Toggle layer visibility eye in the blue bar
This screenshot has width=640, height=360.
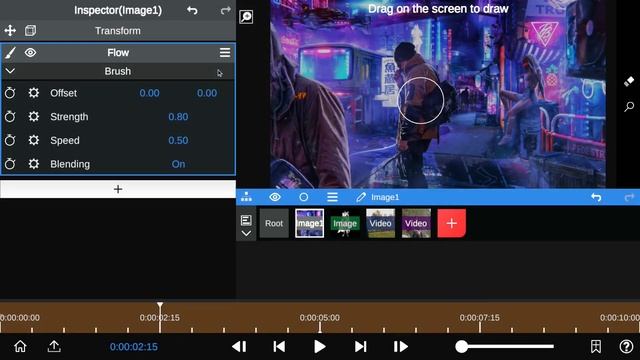(275, 197)
